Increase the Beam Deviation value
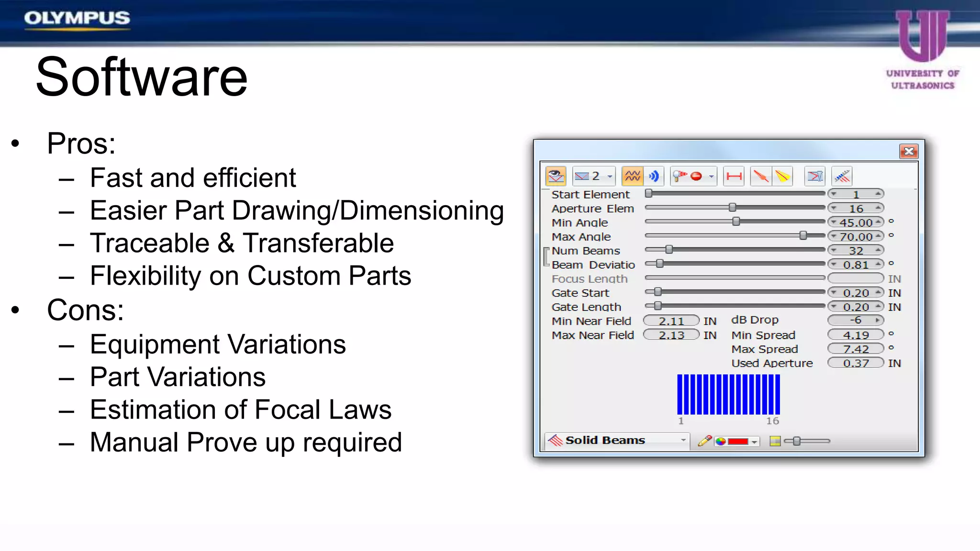 point(878,264)
